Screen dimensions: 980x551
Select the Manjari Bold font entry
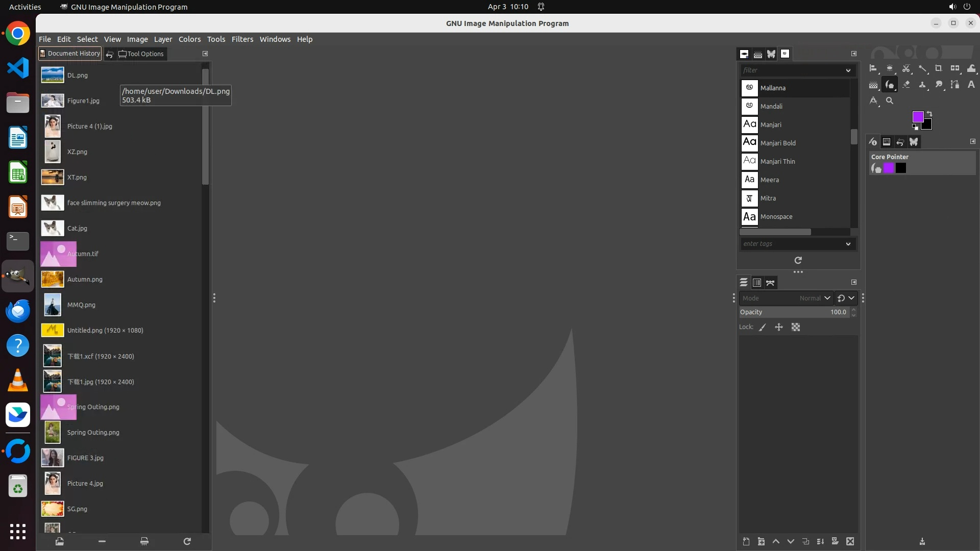[778, 143]
